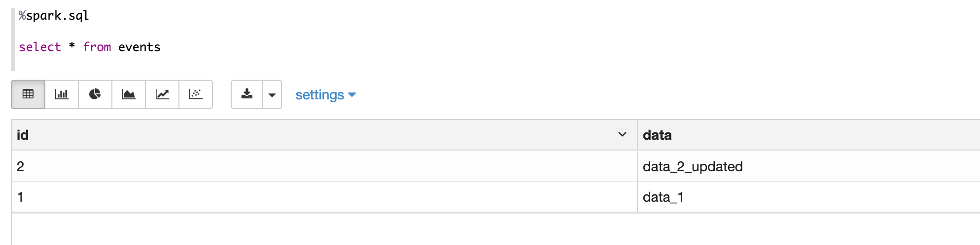
Task: Click the word events in the query
Action: 139,47
